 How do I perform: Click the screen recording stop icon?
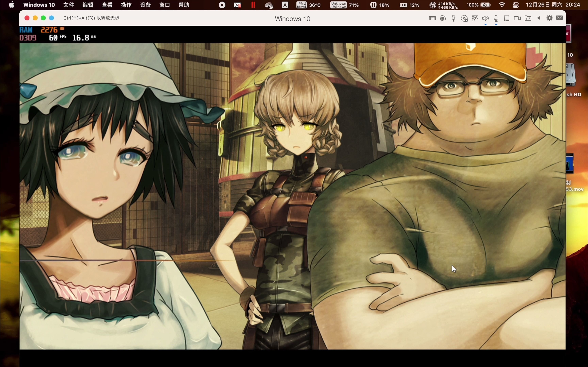click(x=222, y=5)
